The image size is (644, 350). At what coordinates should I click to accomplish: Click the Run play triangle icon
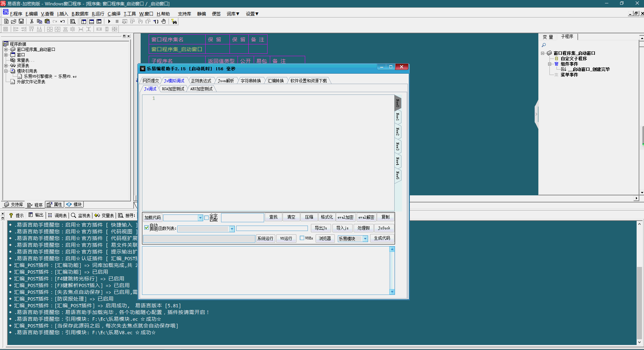pyautogui.click(x=109, y=22)
